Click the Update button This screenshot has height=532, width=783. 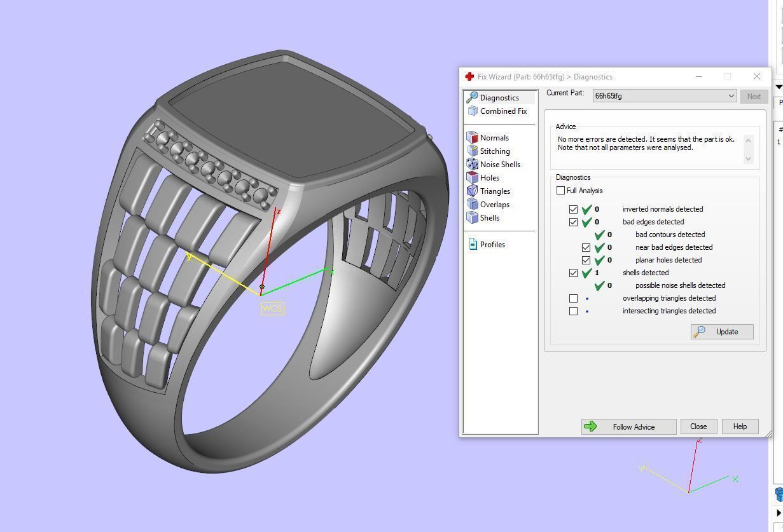[722, 331]
